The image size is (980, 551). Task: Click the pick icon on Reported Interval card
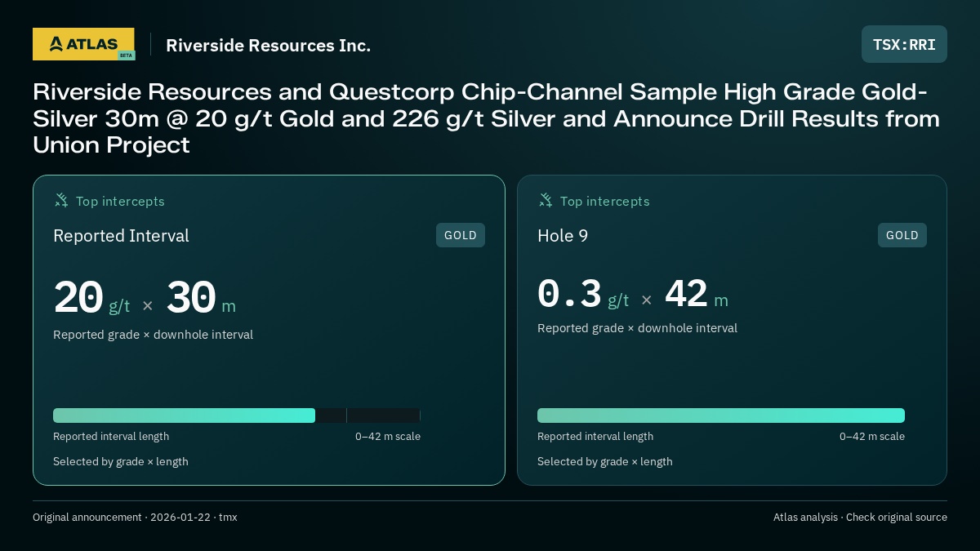61,200
